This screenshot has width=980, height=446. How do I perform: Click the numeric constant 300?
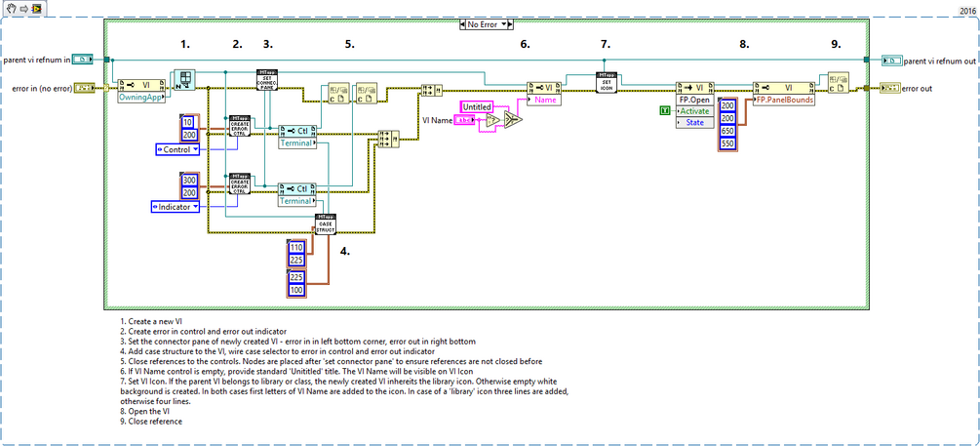click(x=189, y=181)
